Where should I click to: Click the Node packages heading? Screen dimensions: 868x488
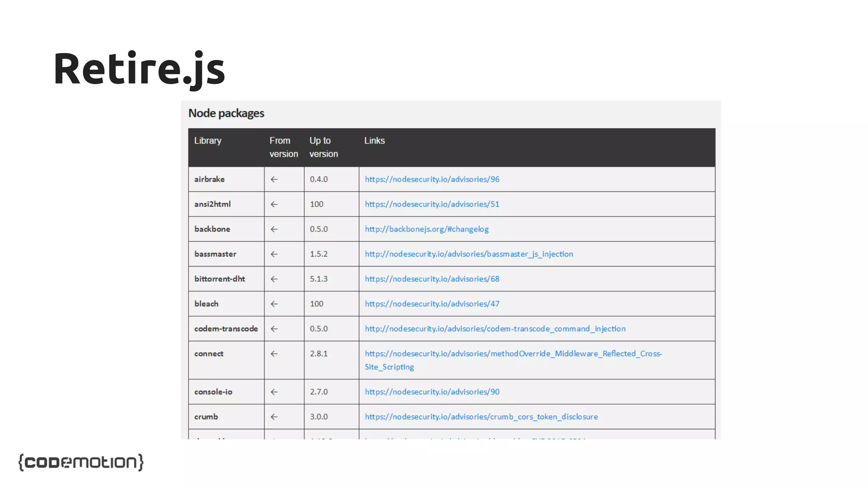[226, 113]
